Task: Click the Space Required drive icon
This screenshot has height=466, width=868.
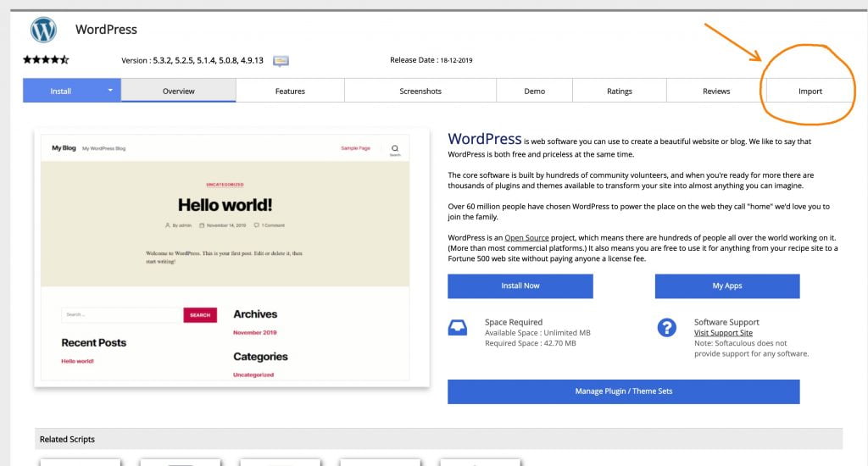Action: pyautogui.click(x=457, y=328)
